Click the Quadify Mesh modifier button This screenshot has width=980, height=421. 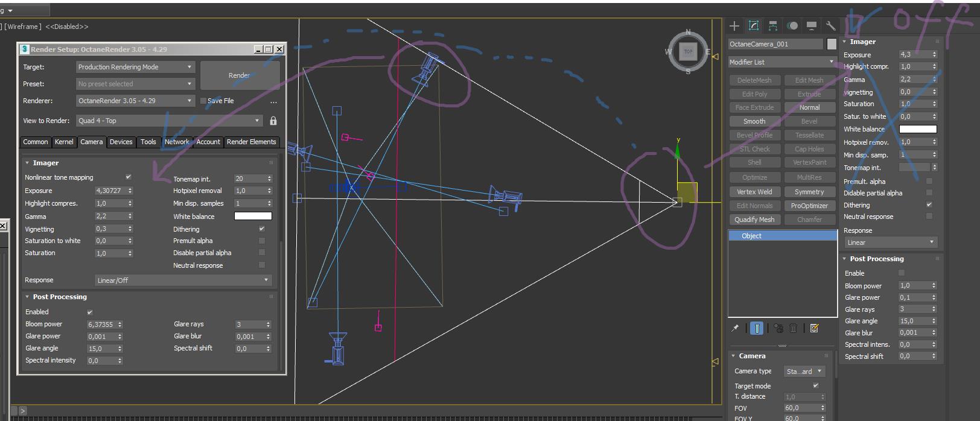(x=754, y=220)
